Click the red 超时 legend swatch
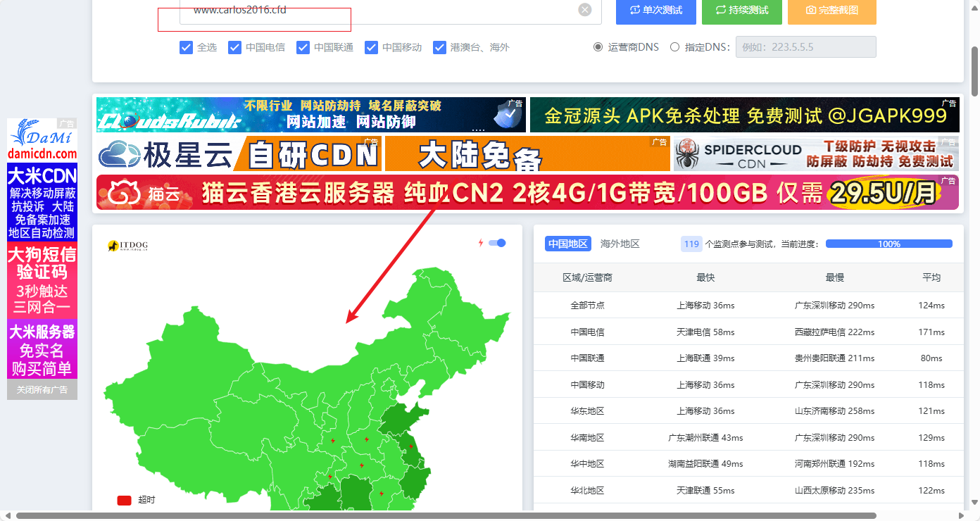The image size is (980, 521). [124, 501]
